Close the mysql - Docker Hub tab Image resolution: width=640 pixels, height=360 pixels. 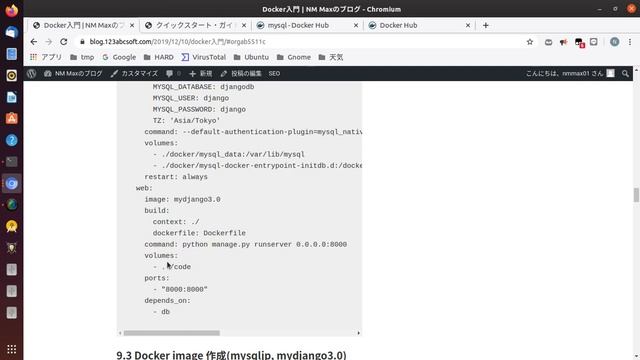[356, 25]
